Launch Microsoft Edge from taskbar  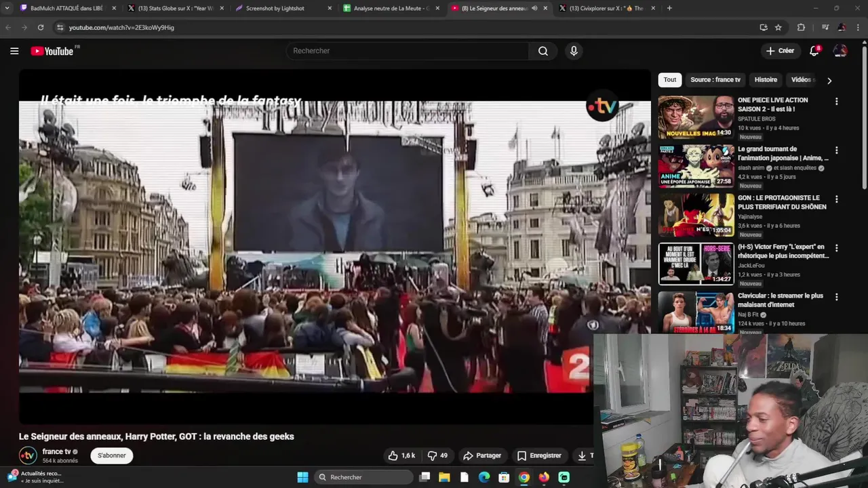484,477
